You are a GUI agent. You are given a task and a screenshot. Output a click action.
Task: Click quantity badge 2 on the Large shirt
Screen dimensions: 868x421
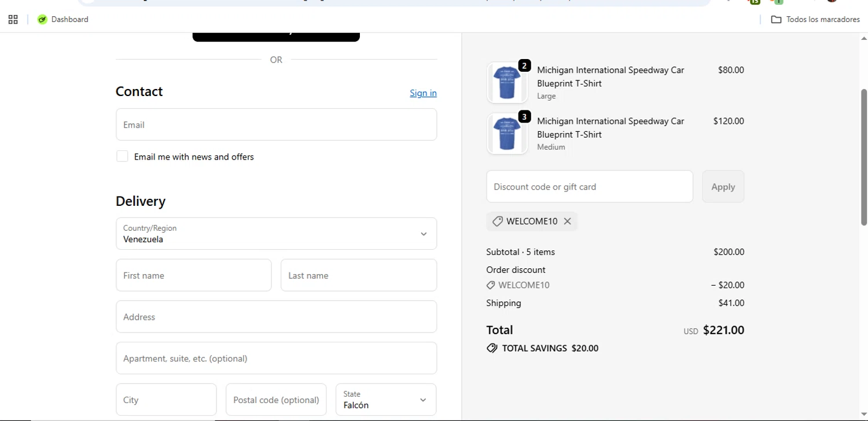point(524,66)
